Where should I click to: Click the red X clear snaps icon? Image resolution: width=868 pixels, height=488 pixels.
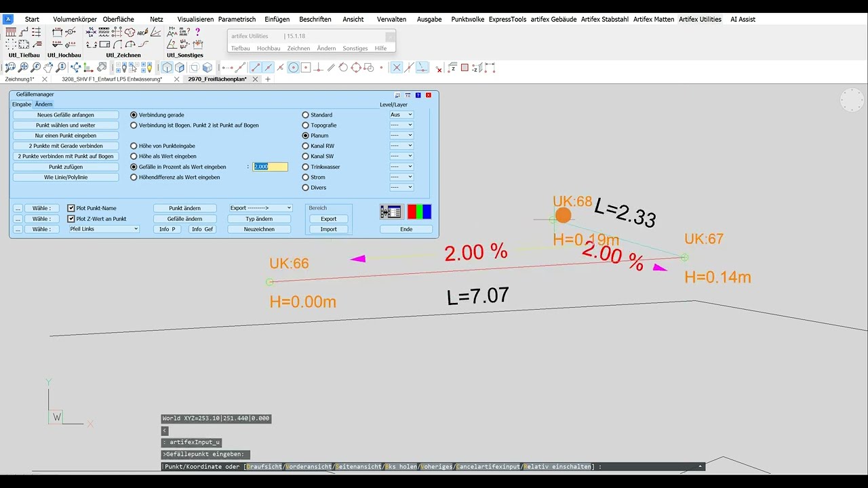(439, 69)
